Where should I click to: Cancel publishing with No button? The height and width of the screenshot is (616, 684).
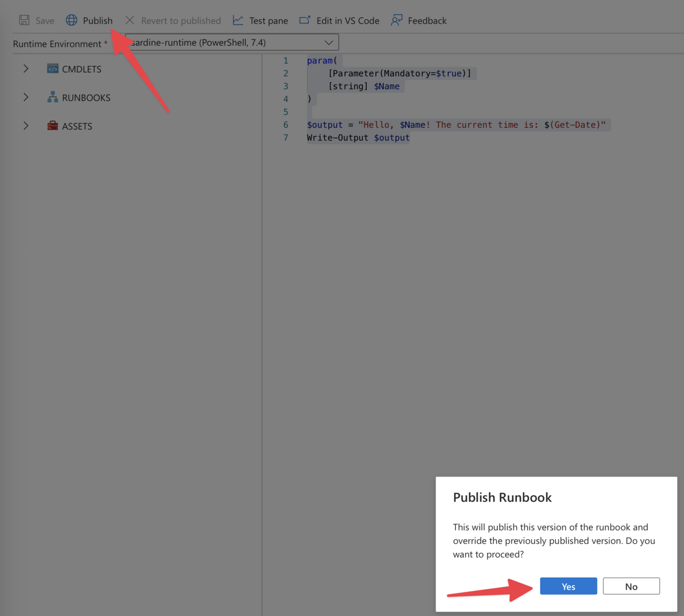coord(631,586)
